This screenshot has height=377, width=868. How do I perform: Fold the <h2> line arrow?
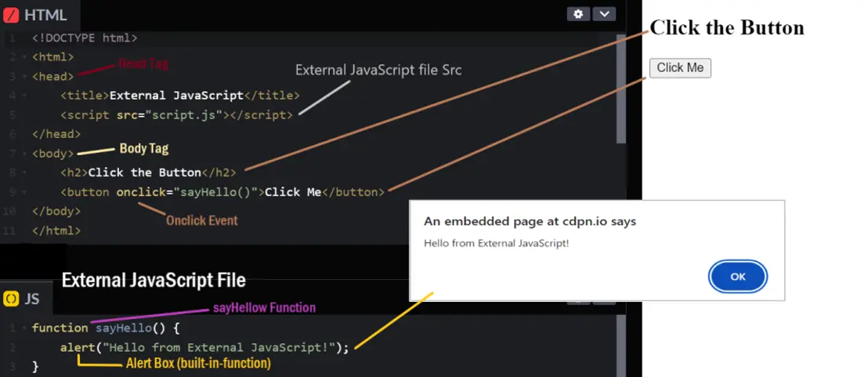24,172
